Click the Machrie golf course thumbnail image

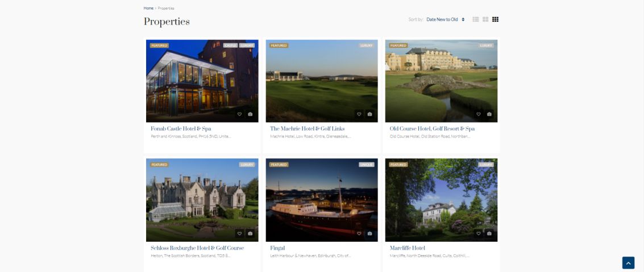[322, 81]
